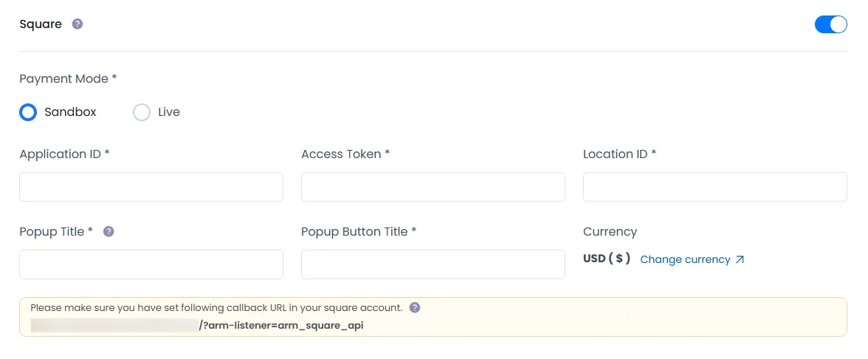Click the Payment Mode label
Screen dimensions: 868x359
[x=68, y=78]
